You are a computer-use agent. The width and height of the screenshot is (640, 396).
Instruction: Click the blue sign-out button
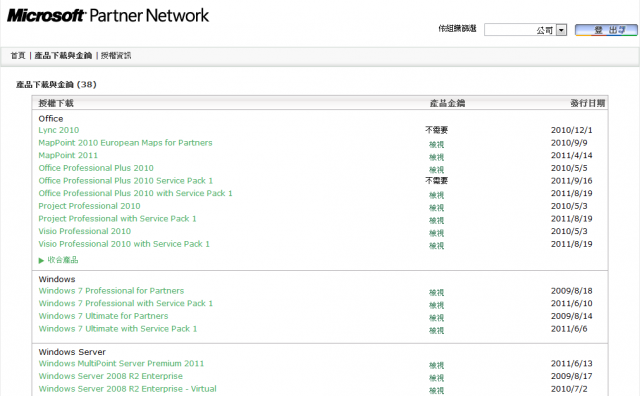coord(606,30)
